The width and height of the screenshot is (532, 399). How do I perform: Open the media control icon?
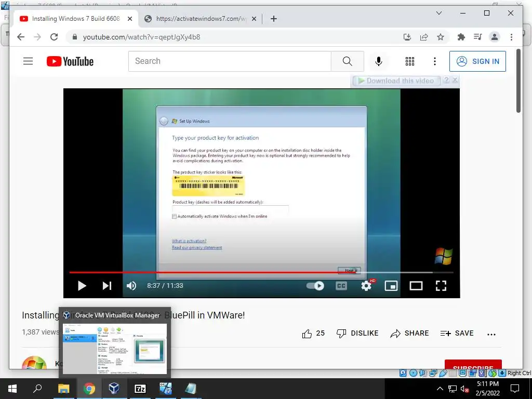(478, 37)
